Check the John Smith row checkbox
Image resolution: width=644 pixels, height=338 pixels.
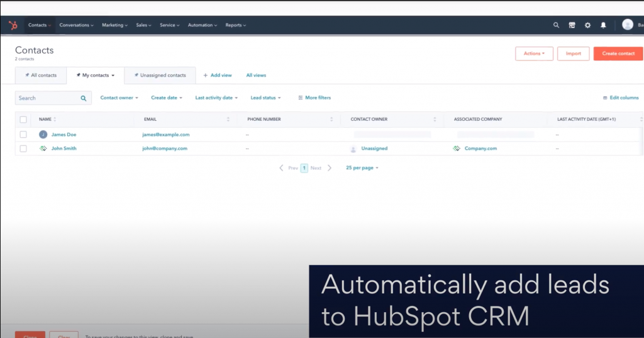click(23, 149)
